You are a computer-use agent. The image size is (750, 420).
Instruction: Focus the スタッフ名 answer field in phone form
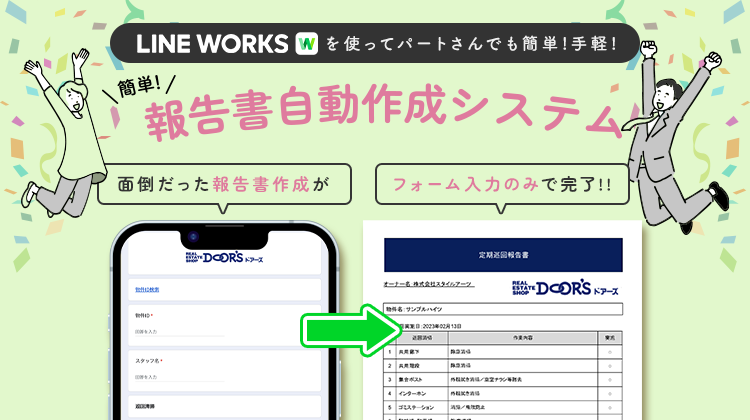pyautogui.click(x=179, y=377)
